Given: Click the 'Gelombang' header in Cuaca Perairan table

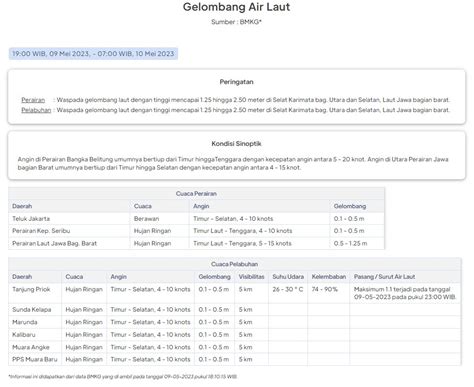Looking at the screenshot, I should 350,206.
